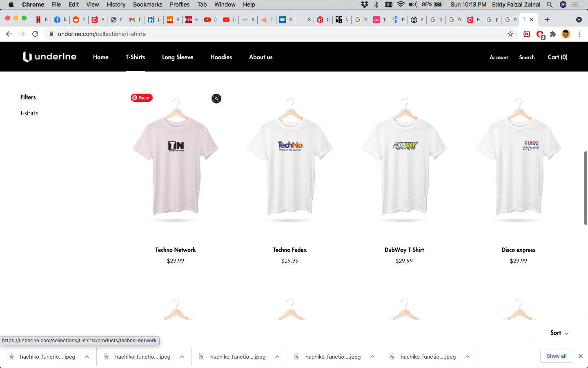Open the T-Shirts nav link
This screenshot has height=368, width=588.
pyautogui.click(x=135, y=57)
